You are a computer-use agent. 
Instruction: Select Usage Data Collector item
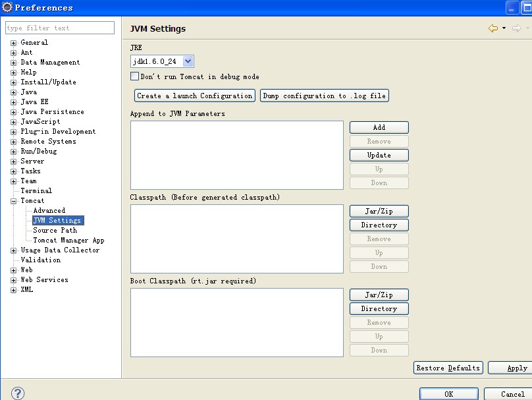point(60,250)
